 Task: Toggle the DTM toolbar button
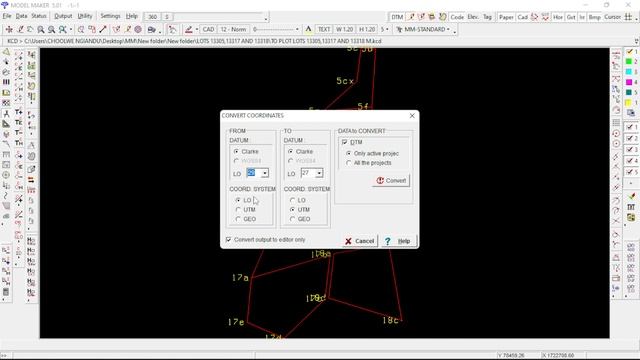(x=397, y=17)
